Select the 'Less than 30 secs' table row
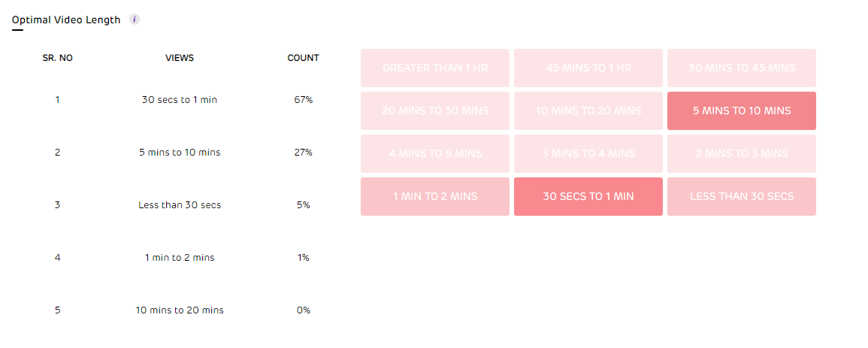 coord(180,205)
